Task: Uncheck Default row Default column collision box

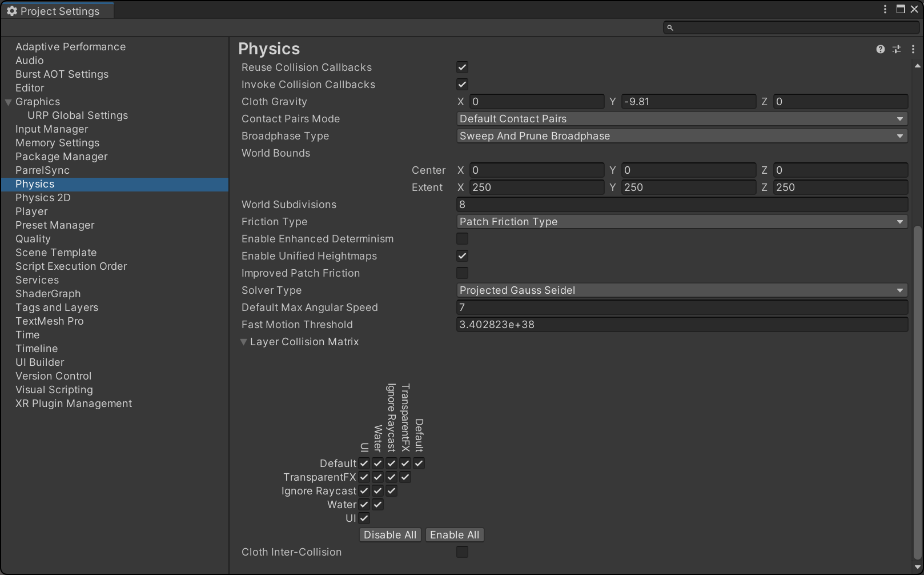Action: 419,464
